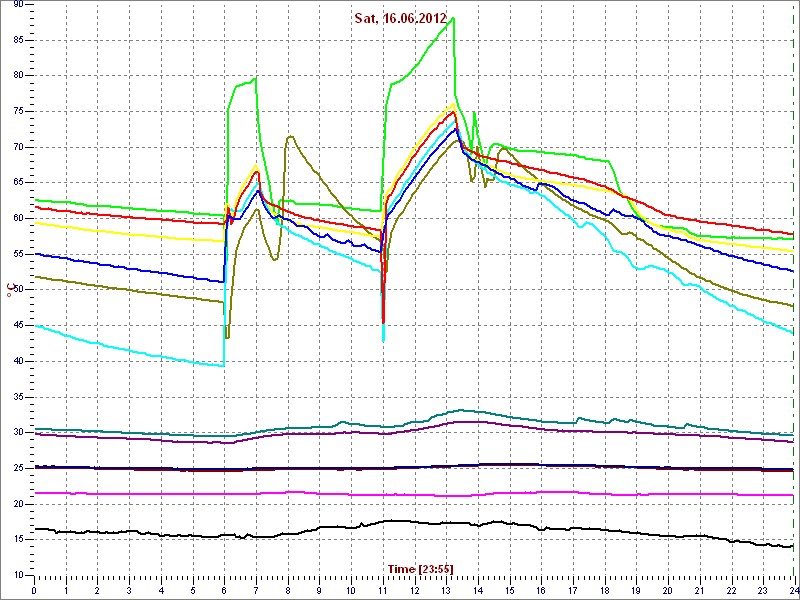Click the '75' value on temperature axis
The height and width of the screenshot is (600, 800).
[17, 111]
